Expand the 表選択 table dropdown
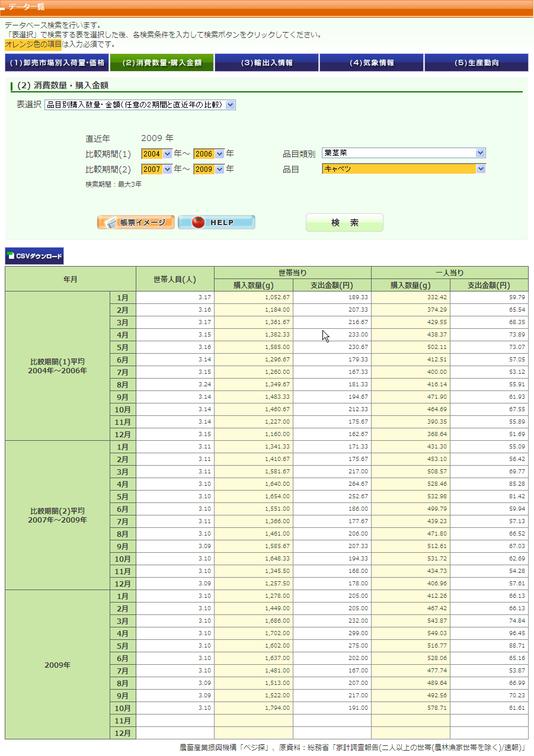 140,105
